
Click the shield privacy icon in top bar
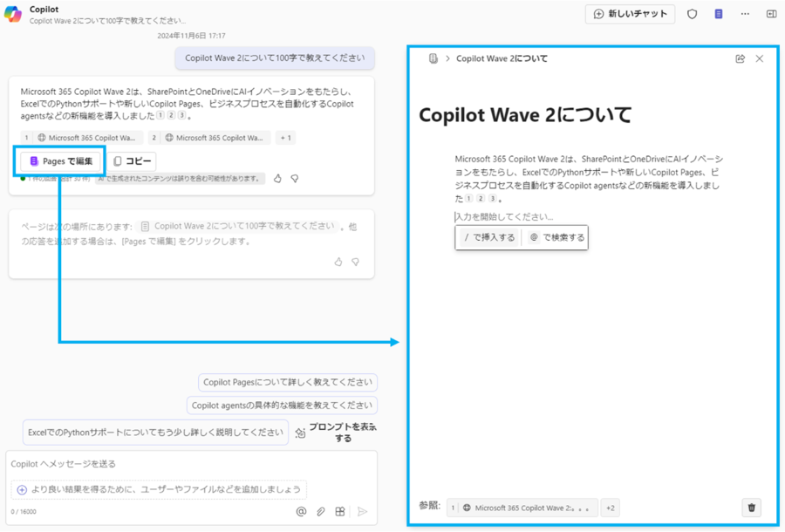point(692,13)
